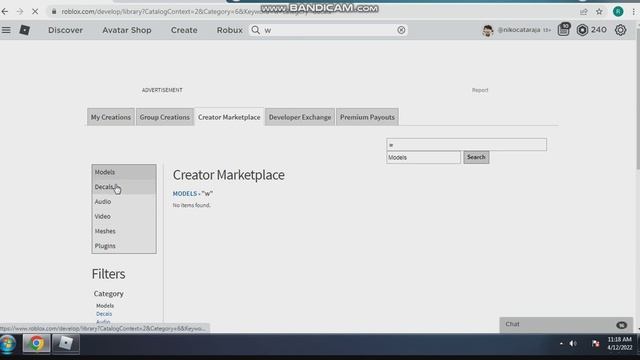640x360 pixels.
Task: Click the taskbar clock and date
Action: [620, 344]
